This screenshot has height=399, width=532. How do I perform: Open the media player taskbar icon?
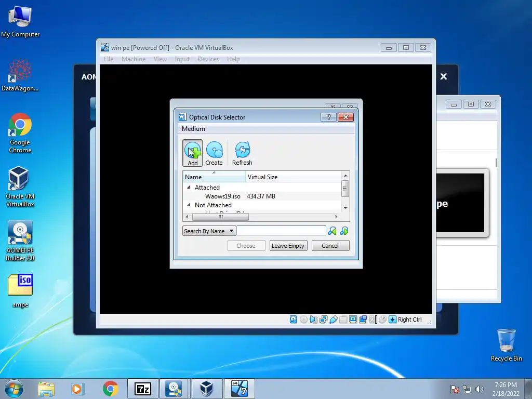pos(78,389)
